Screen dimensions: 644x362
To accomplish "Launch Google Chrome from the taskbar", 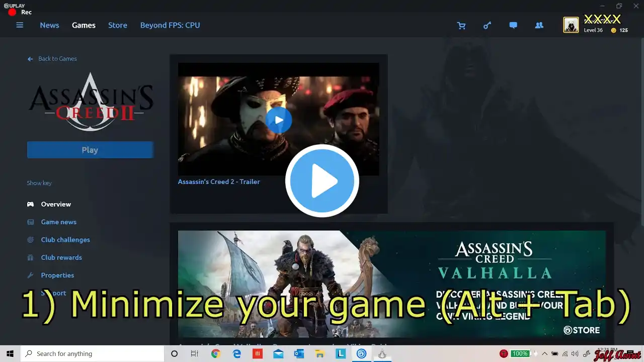I will [x=216, y=353].
